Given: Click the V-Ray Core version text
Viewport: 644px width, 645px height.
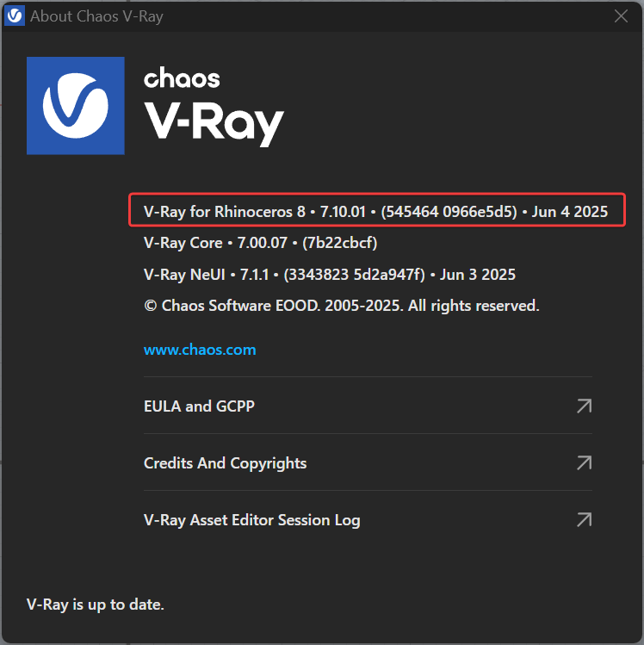Looking at the screenshot, I should click(260, 243).
